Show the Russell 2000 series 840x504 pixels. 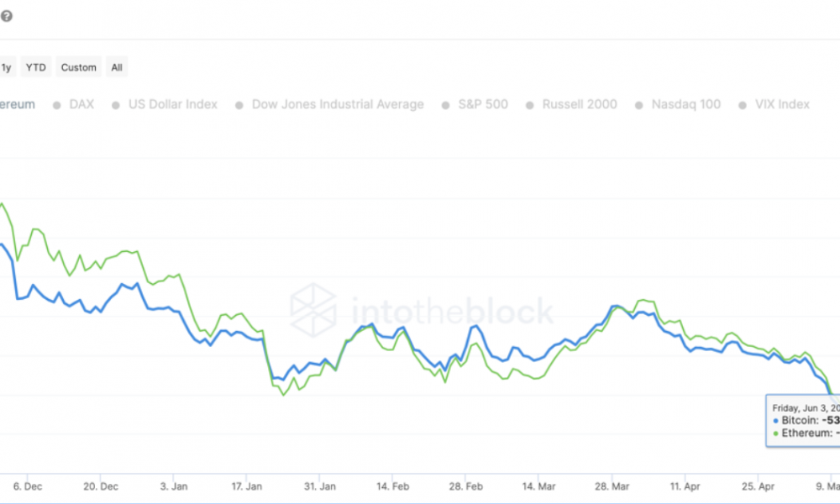click(x=571, y=104)
